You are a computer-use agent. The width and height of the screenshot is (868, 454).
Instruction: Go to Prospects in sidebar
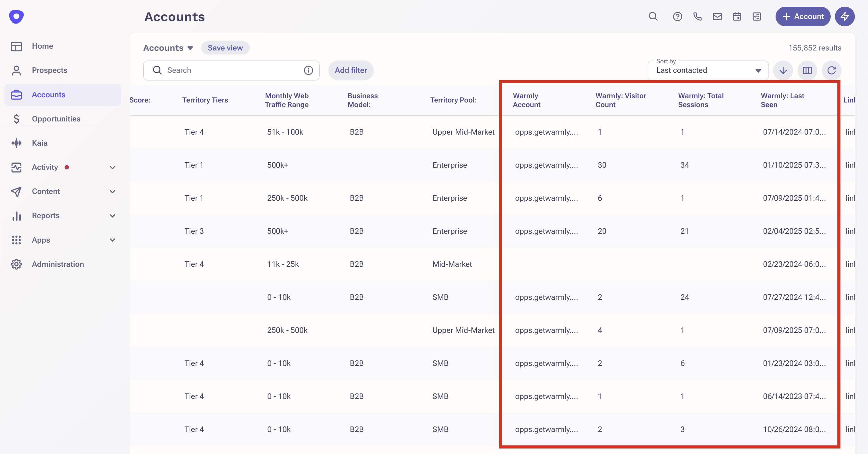(x=50, y=70)
